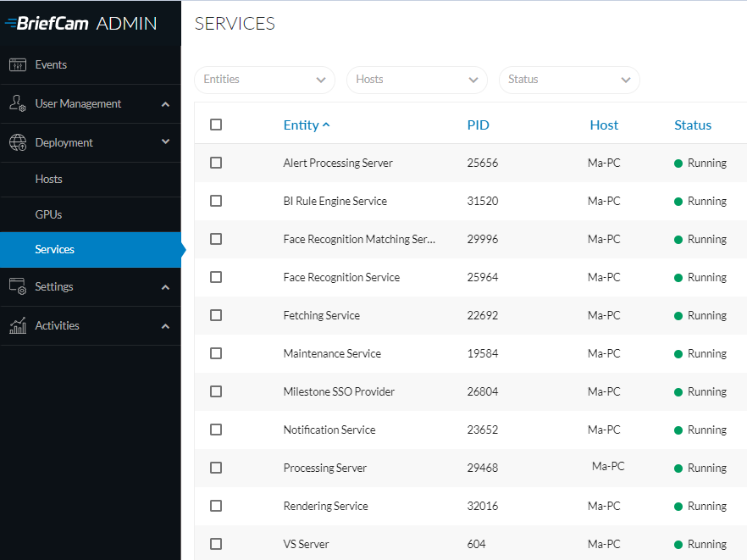The image size is (747, 560).
Task: Sort table by Status column header
Action: 693,125
